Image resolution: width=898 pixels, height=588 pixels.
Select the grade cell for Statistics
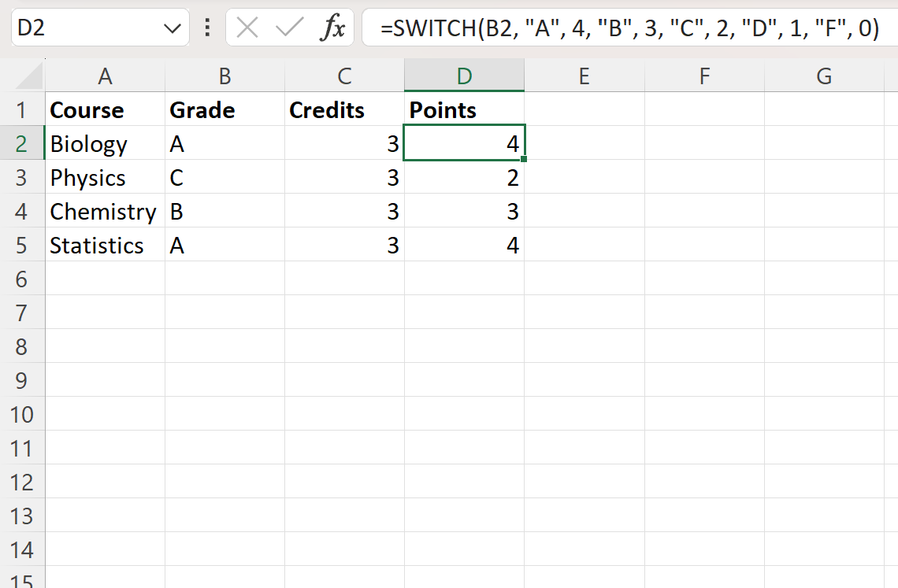[x=224, y=245]
